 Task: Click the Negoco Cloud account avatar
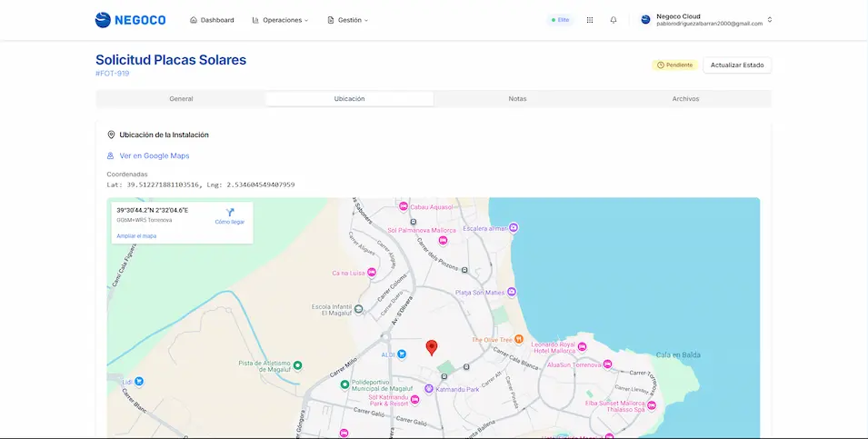coord(645,20)
